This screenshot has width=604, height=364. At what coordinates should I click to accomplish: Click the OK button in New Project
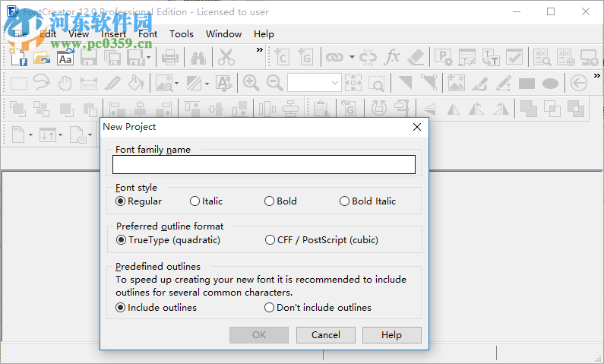tap(259, 335)
